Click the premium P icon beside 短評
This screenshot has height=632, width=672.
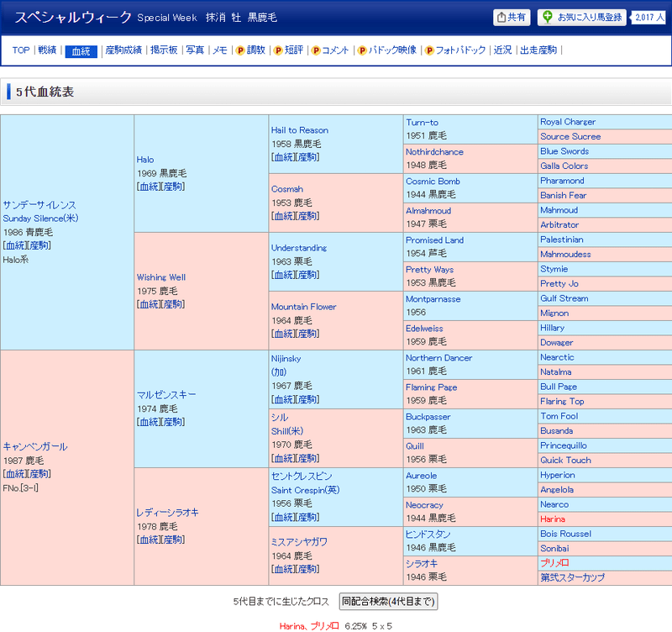coord(278,50)
